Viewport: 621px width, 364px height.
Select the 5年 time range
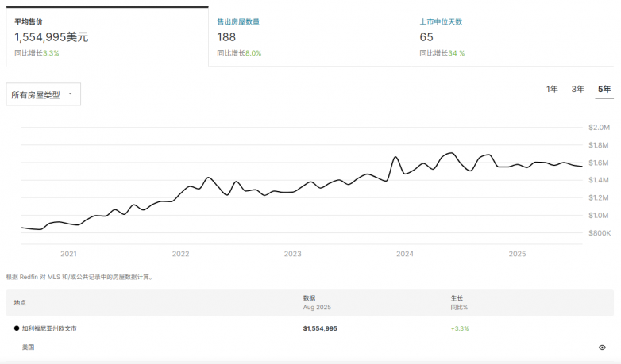tap(604, 89)
